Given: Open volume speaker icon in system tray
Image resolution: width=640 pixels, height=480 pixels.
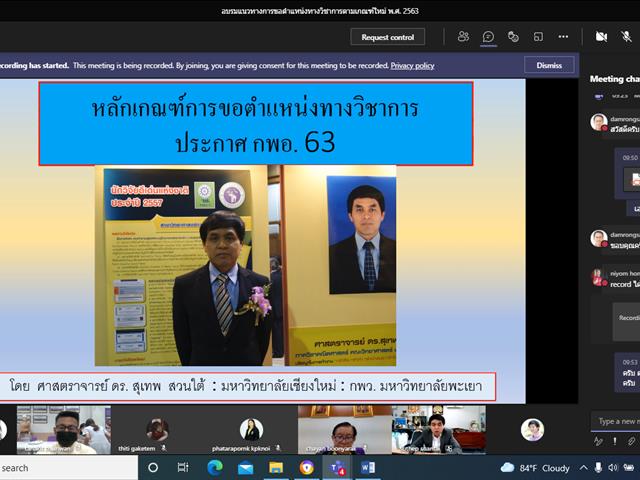Looking at the screenshot, I should coord(613,468).
